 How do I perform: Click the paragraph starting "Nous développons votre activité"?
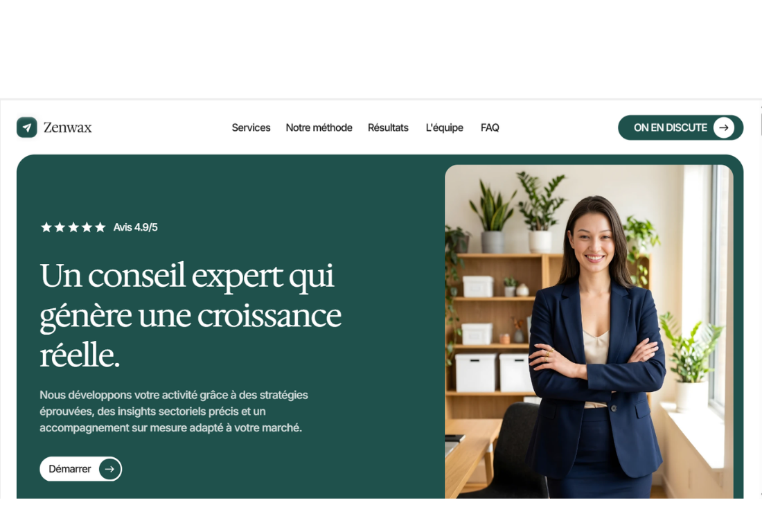point(174,411)
